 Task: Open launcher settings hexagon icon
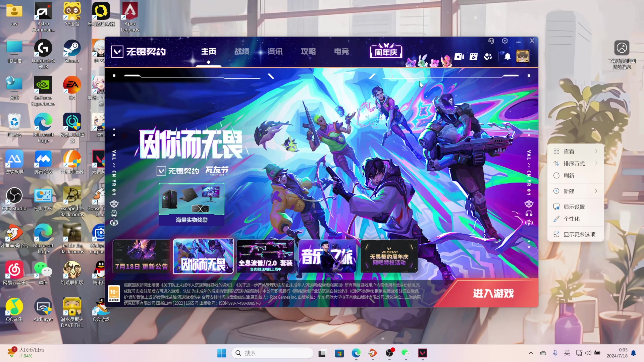[505, 41]
